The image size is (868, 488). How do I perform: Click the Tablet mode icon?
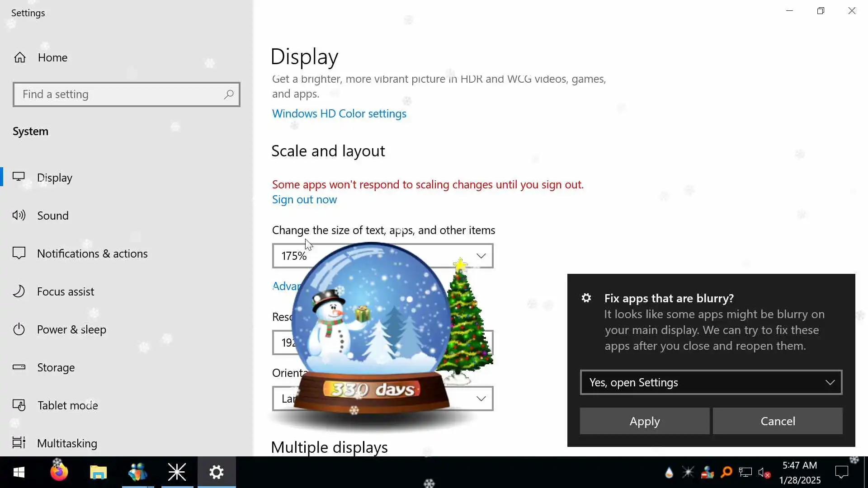point(19,405)
